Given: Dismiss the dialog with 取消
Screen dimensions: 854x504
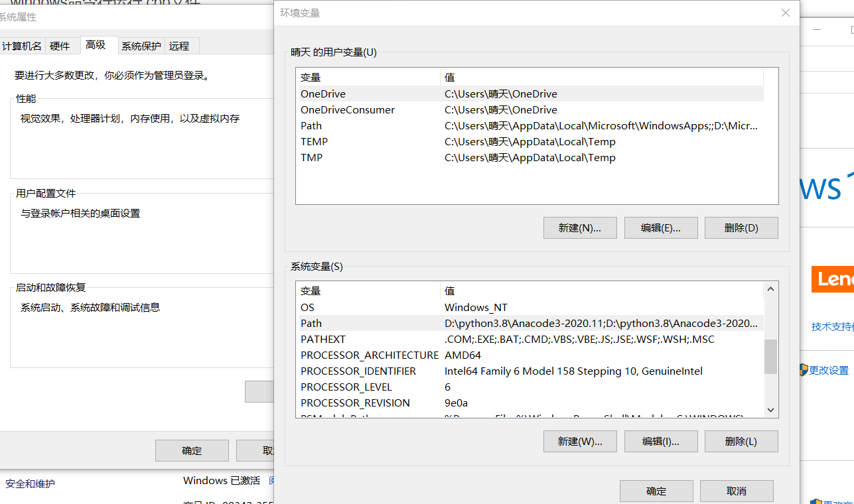Looking at the screenshot, I should click(x=736, y=491).
